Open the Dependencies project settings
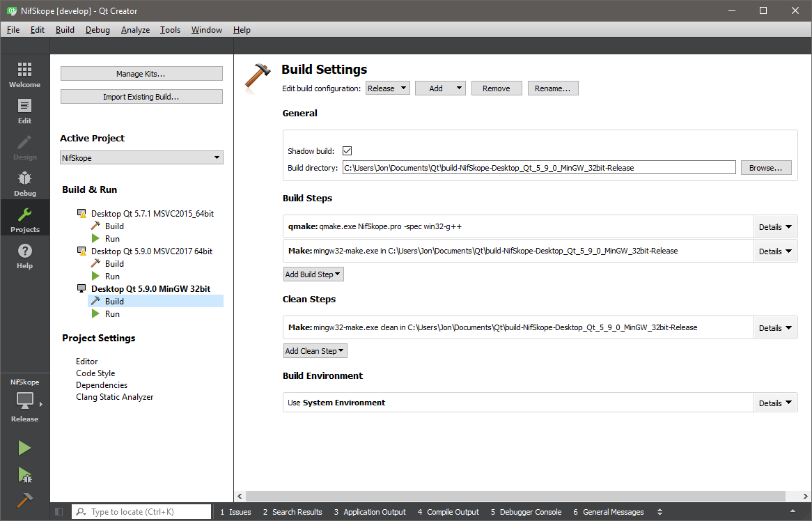Image resolution: width=812 pixels, height=521 pixels. tap(102, 384)
